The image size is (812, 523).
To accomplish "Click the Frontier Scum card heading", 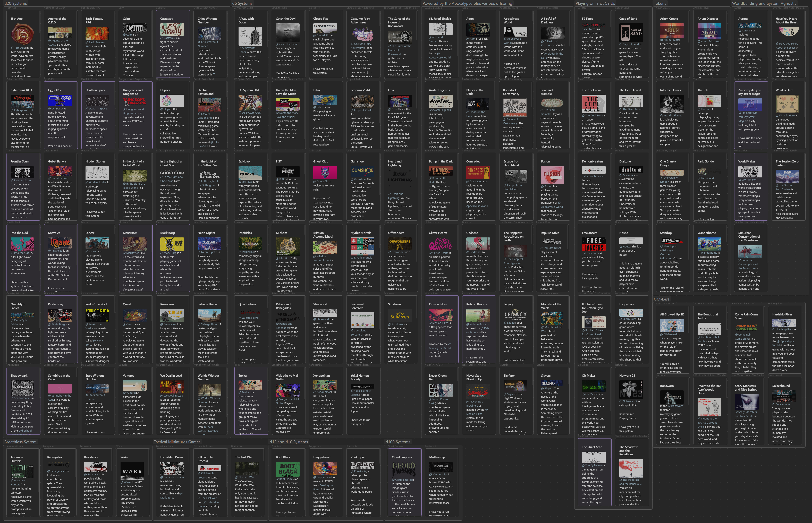I will click(20, 162).
